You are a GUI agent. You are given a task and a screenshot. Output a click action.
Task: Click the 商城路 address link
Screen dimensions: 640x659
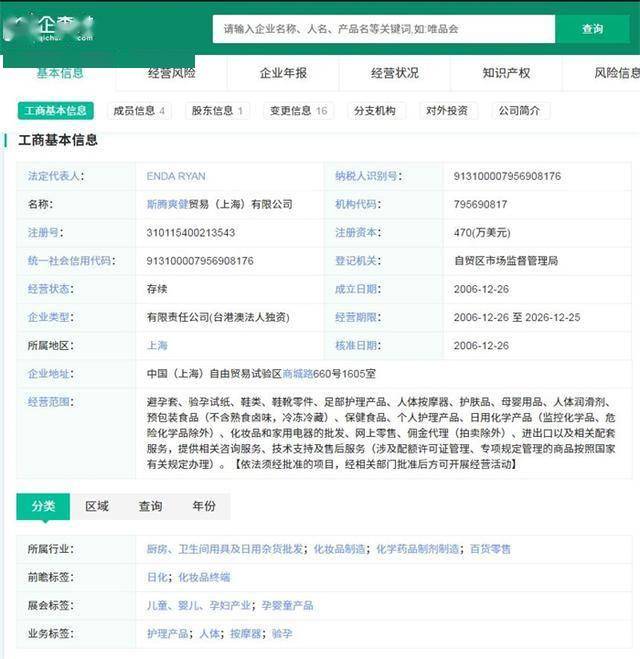click(x=298, y=373)
